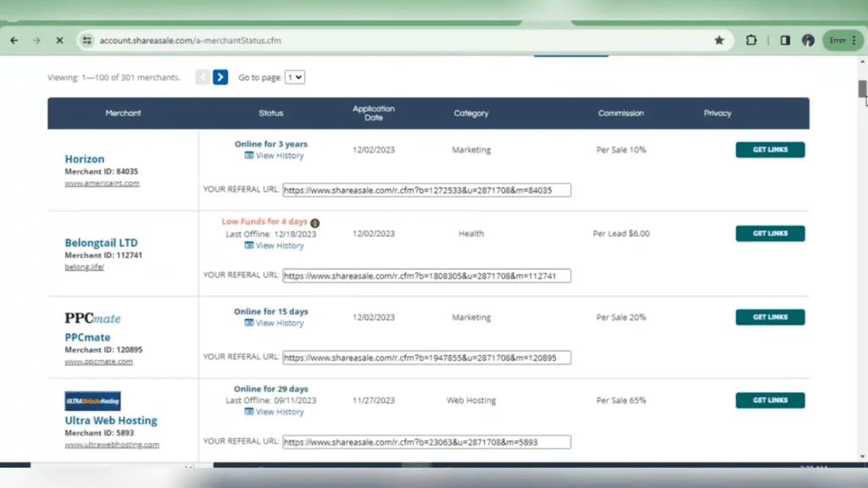
Task: View History for Ultra Web Hosting
Action: tap(274, 413)
